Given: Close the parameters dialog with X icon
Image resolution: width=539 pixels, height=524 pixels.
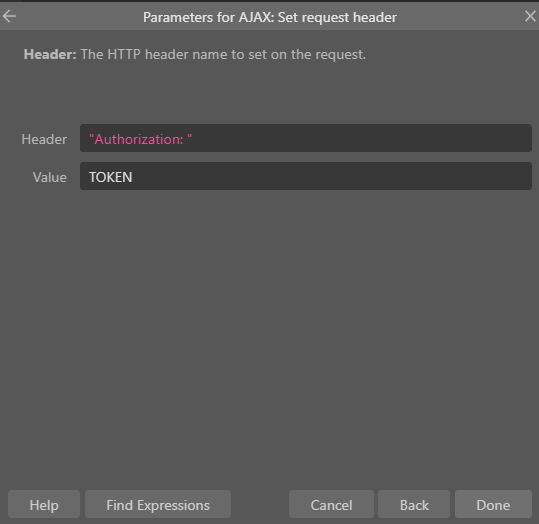Looking at the screenshot, I should coord(530,16).
